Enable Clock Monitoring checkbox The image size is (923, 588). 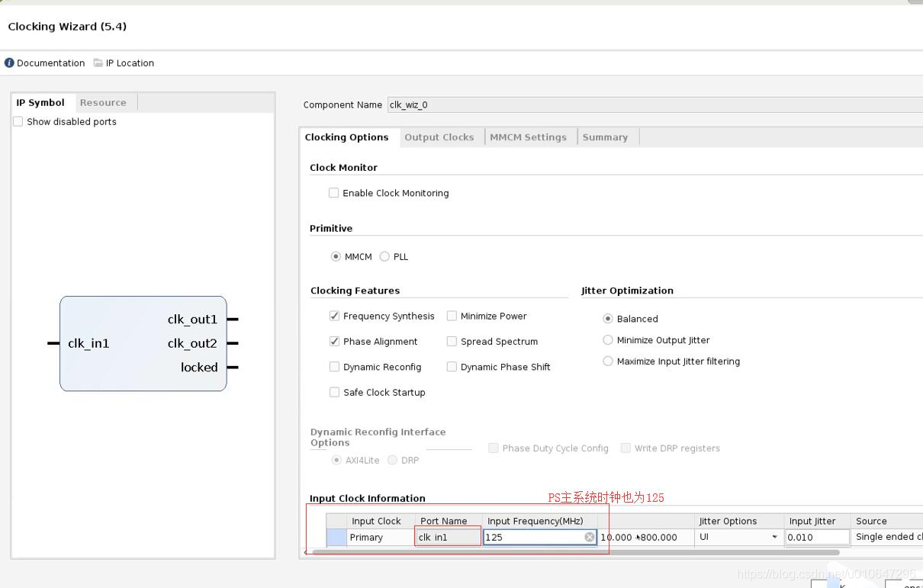point(333,193)
